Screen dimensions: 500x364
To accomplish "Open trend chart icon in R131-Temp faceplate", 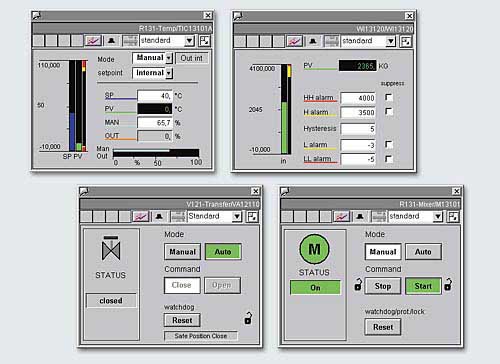I will point(93,41).
